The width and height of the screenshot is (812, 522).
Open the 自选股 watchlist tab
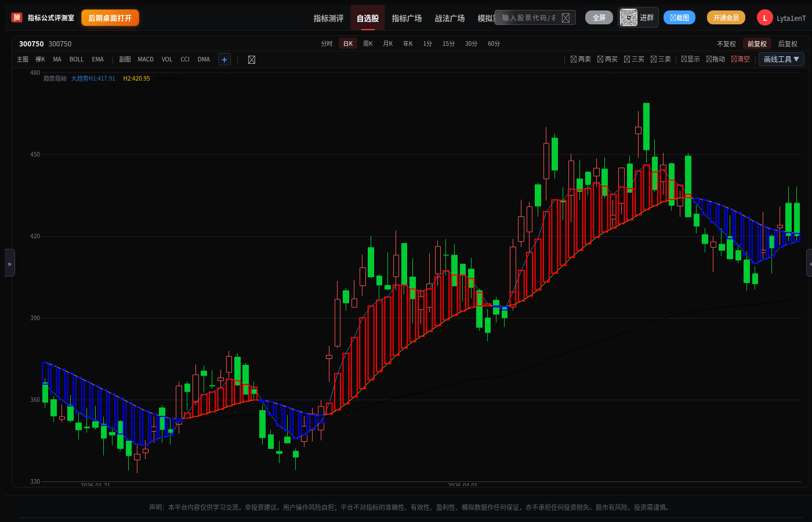pos(368,18)
